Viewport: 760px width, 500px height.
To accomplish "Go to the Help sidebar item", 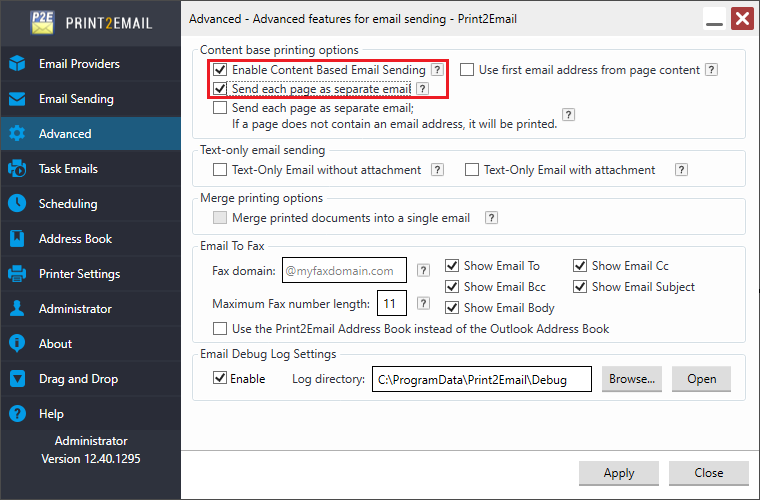I will click(51, 414).
